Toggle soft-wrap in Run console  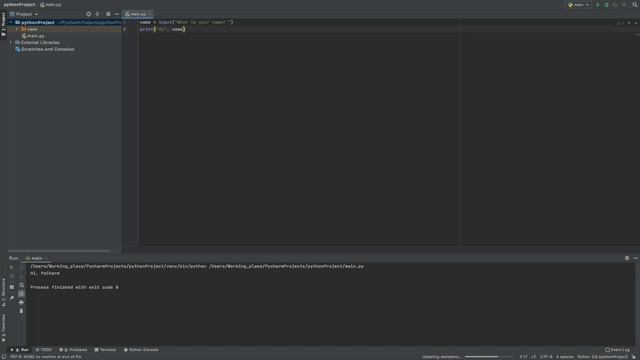21,285
